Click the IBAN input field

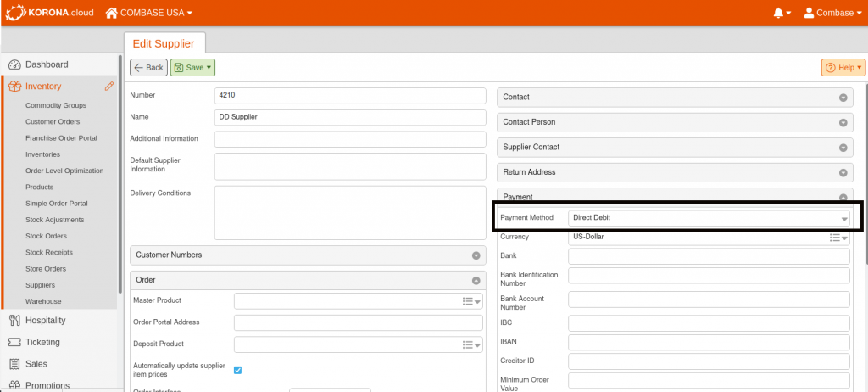pos(709,342)
